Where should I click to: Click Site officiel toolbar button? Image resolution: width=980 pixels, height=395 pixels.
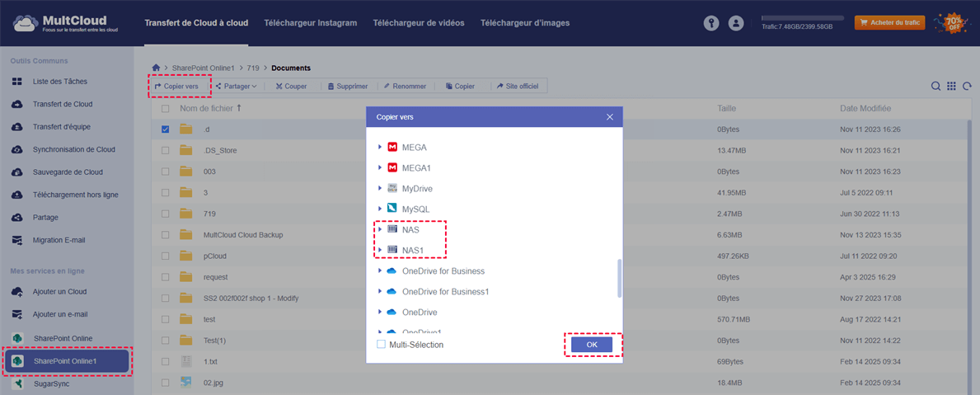coord(518,87)
